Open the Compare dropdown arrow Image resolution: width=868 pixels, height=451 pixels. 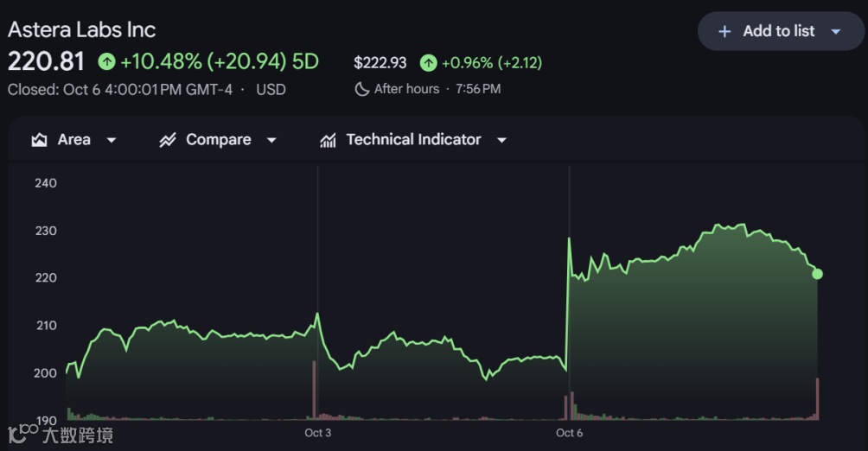[x=271, y=140]
